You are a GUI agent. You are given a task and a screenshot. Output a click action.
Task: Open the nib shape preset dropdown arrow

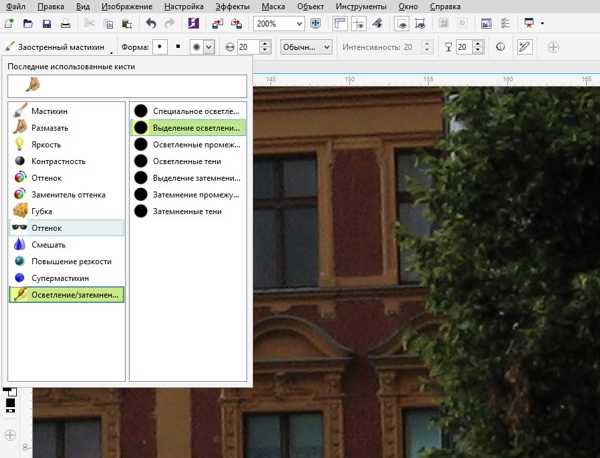pos(209,47)
